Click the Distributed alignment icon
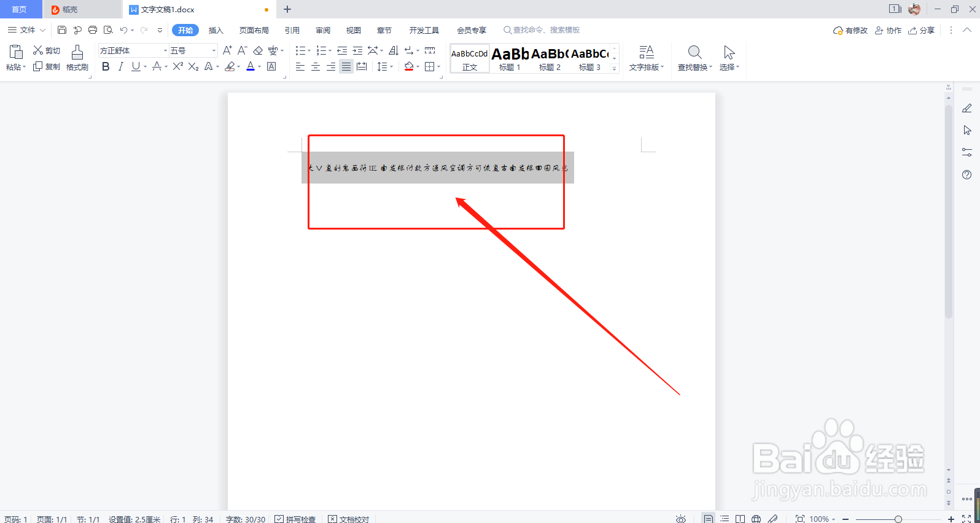Image resolution: width=980 pixels, height=523 pixels. [x=362, y=66]
